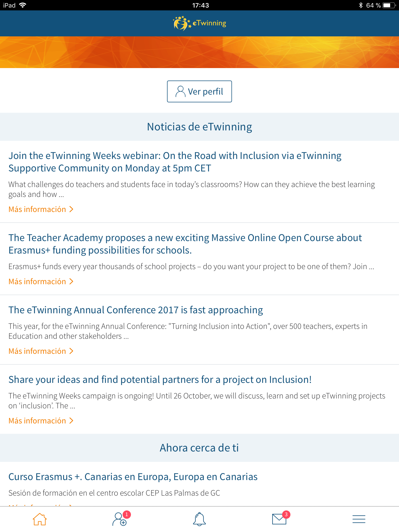Open the Curso Erasmus + Canarias headline
This screenshot has height=532, width=399.
click(x=133, y=477)
